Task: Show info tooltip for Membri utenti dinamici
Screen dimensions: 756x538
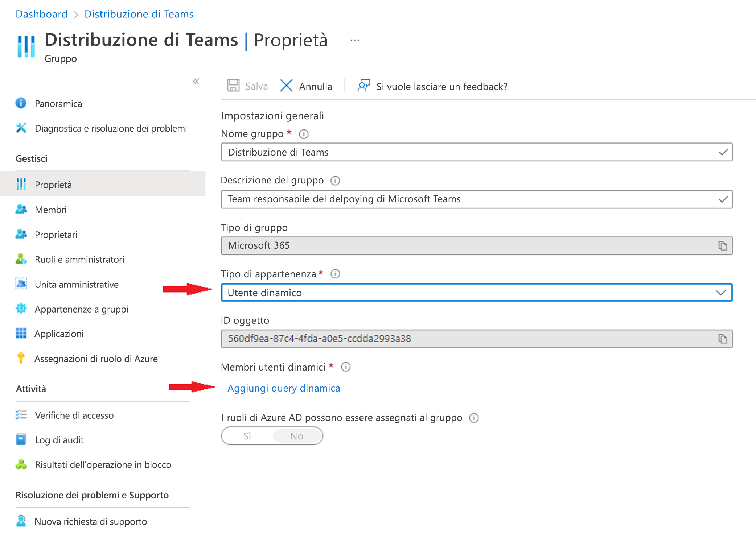Action: tap(346, 367)
